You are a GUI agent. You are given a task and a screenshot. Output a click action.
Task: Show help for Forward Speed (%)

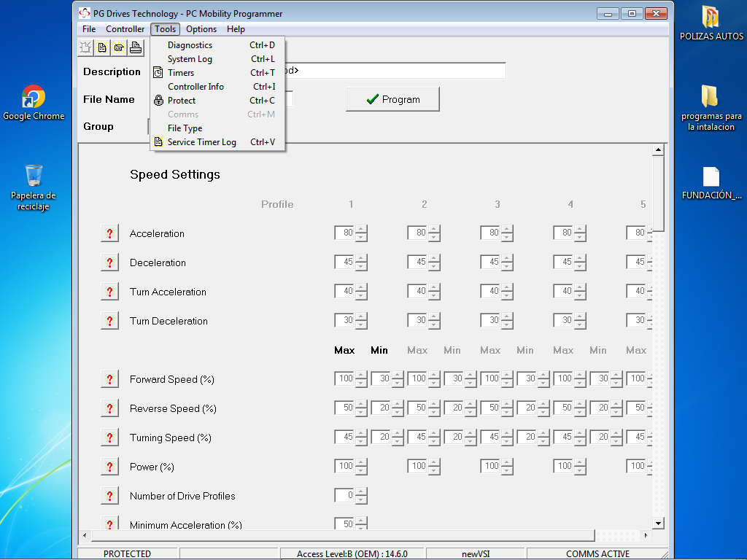coord(109,379)
